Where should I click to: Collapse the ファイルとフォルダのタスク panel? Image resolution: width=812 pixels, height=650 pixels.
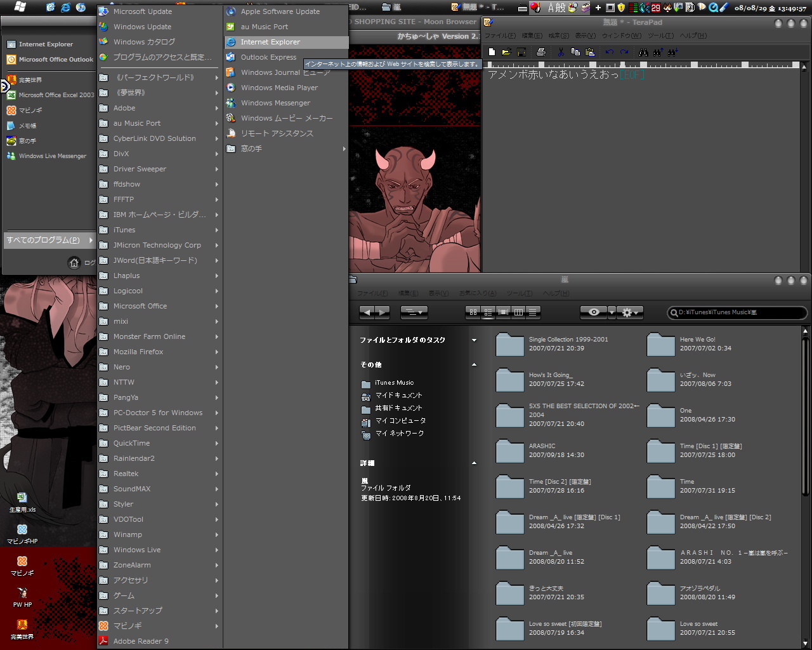(x=474, y=340)
